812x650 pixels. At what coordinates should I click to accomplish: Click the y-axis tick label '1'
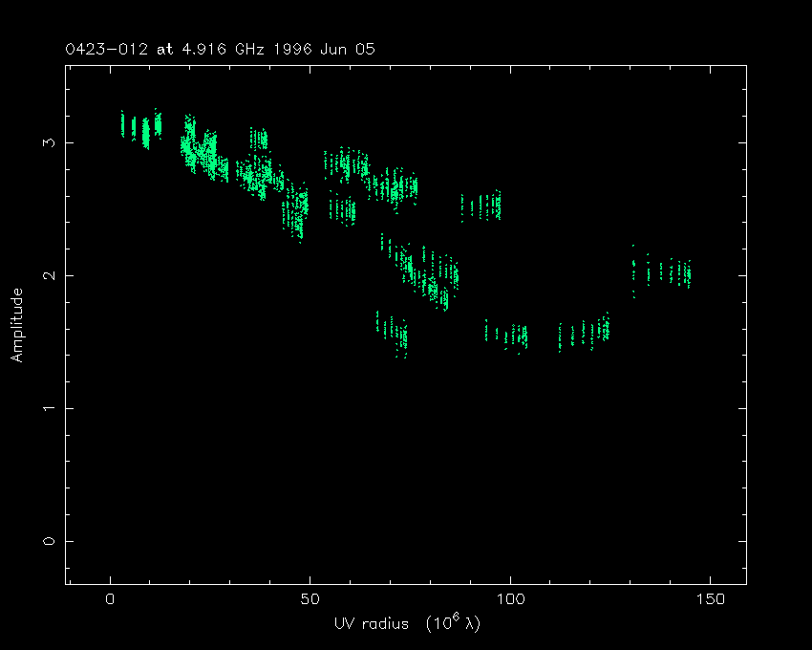tap(49, 408)
